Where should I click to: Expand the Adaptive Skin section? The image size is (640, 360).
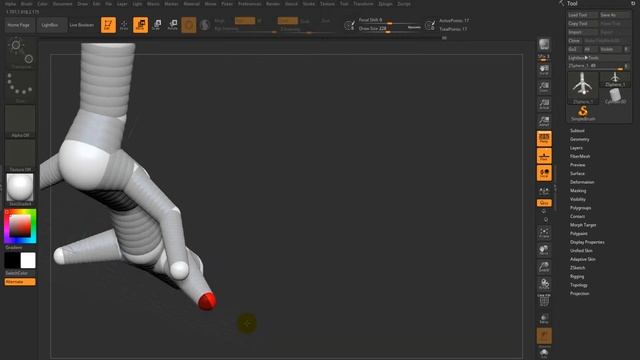(x=582, y=259)
